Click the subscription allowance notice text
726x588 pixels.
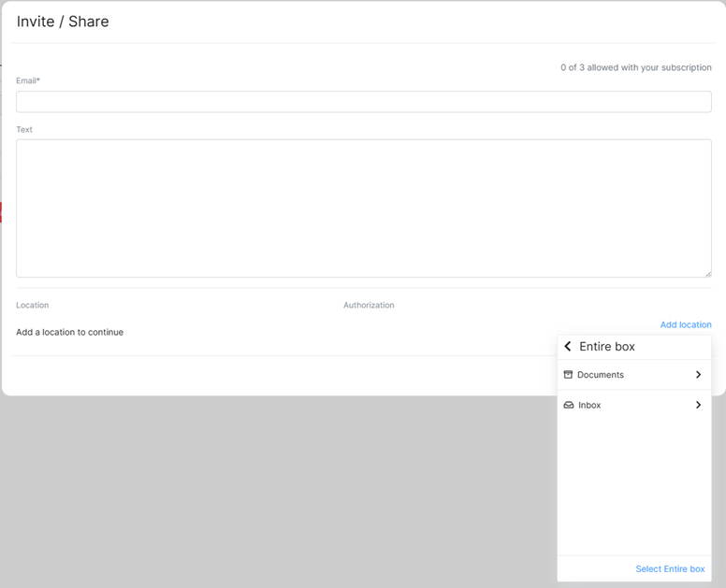(635, 67)
